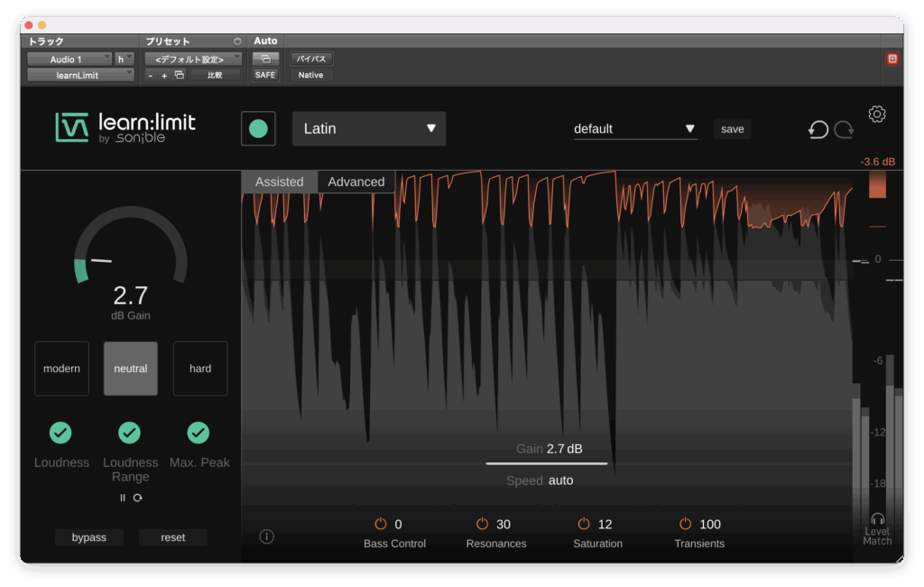Select the neutral limiting style

coord(131,368)
